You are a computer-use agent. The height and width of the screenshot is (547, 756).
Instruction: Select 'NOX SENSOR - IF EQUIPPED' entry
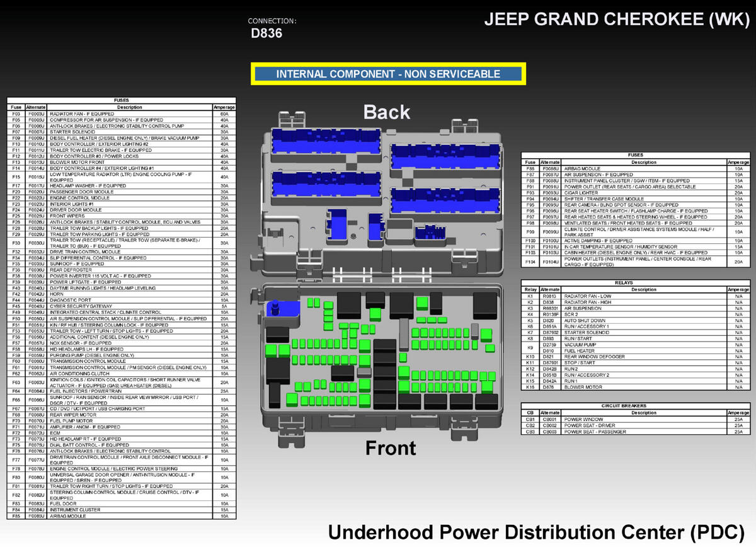pyautogui.click(x=122, y=343)
